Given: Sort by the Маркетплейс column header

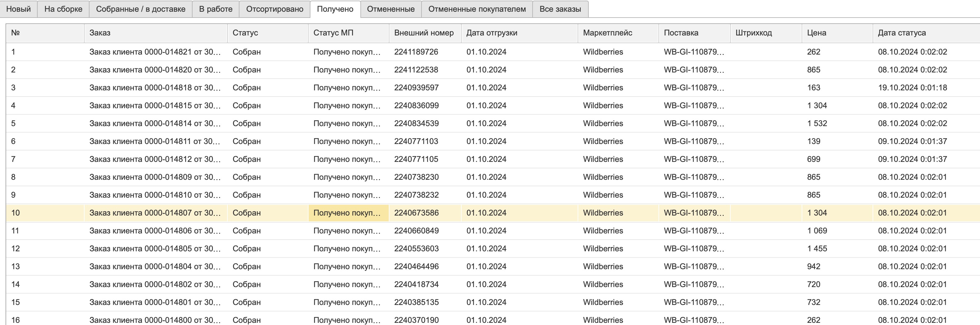Looking at the screenshot, I should tap(618, 33).
